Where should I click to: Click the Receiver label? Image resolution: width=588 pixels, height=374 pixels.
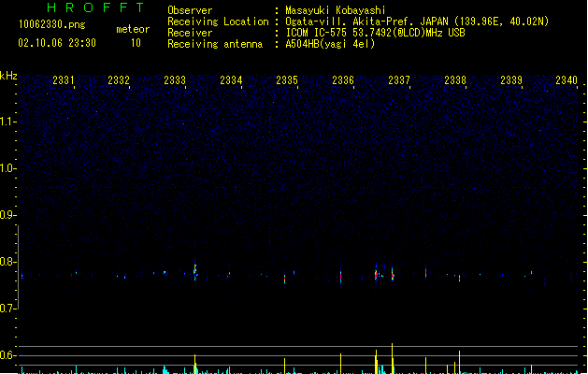tap(190, 33)
